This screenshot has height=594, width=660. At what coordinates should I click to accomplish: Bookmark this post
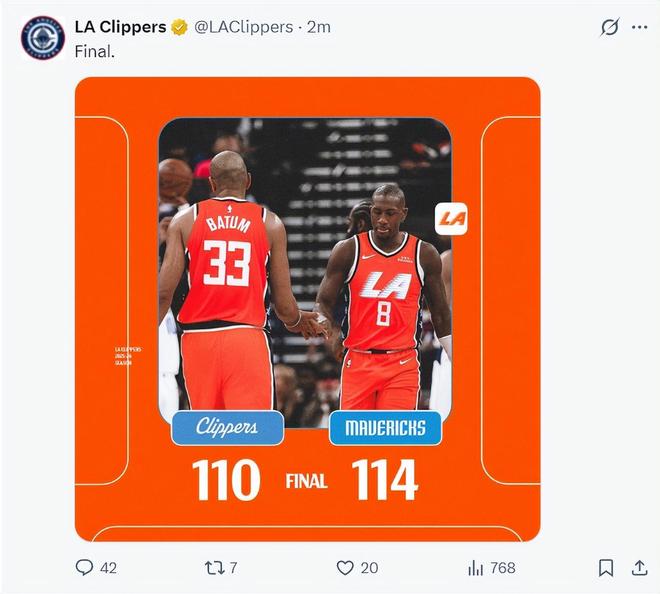click(606, 568)
